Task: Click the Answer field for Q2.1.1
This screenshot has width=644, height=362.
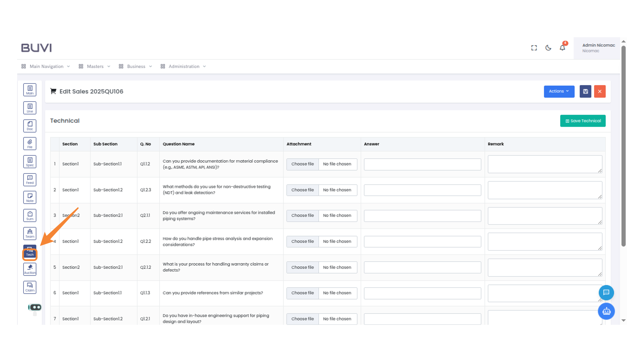Action: click(422, 216)
